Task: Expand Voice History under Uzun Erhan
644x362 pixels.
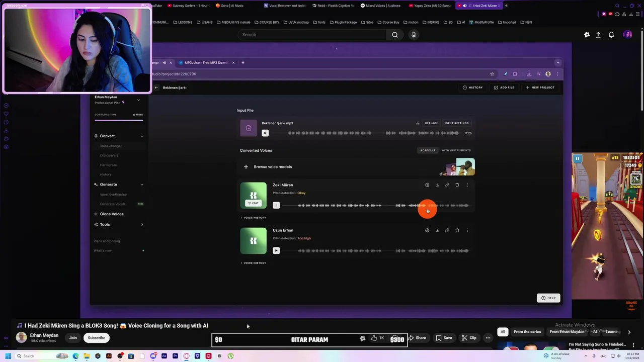Action: pos(254,263)
